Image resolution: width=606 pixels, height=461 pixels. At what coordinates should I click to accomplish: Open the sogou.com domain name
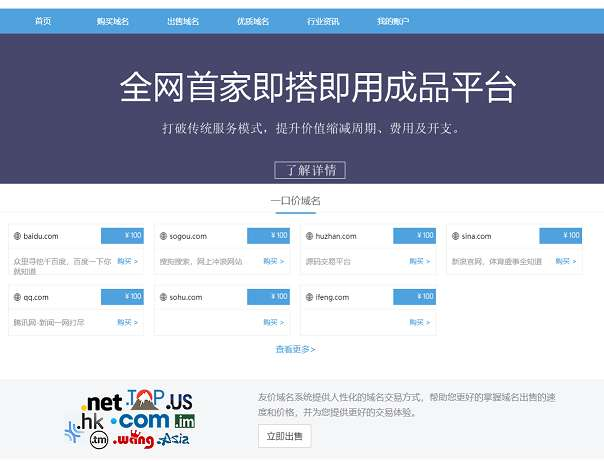coord(188,236)
